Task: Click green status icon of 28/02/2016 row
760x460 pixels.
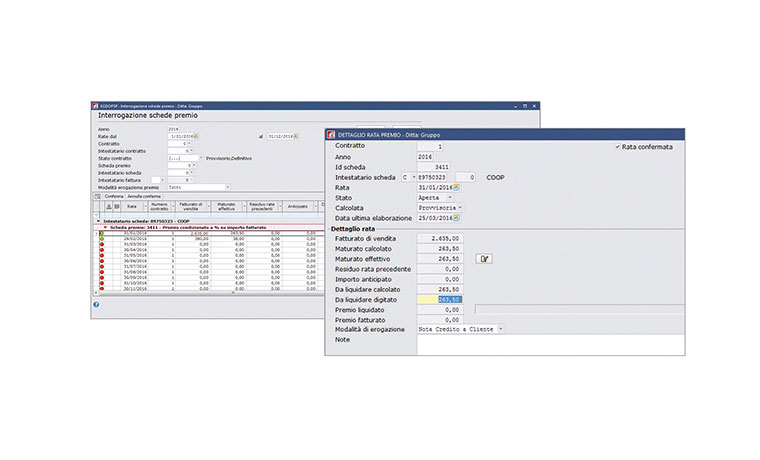Action: [x=103, y=238]
